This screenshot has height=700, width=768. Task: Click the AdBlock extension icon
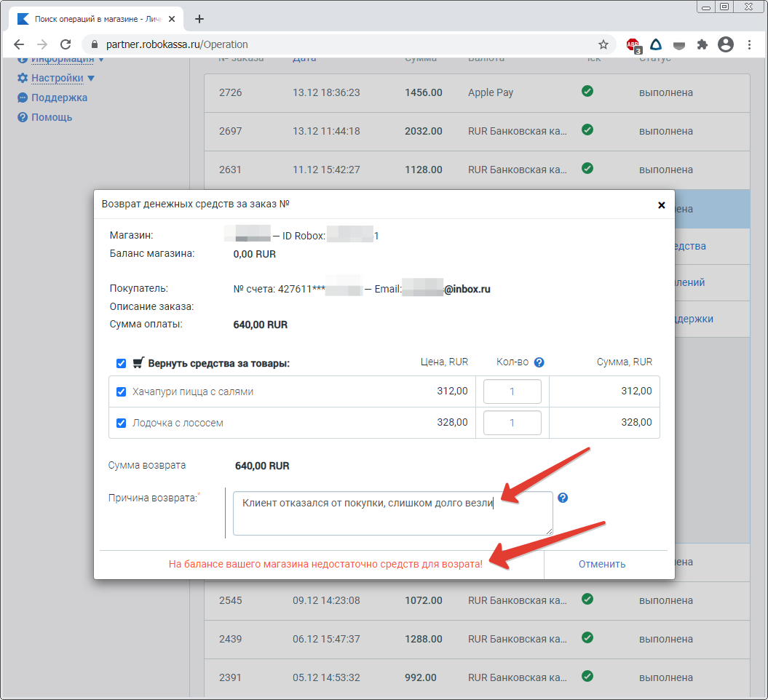pyautogui.click(x=633, y=45)
